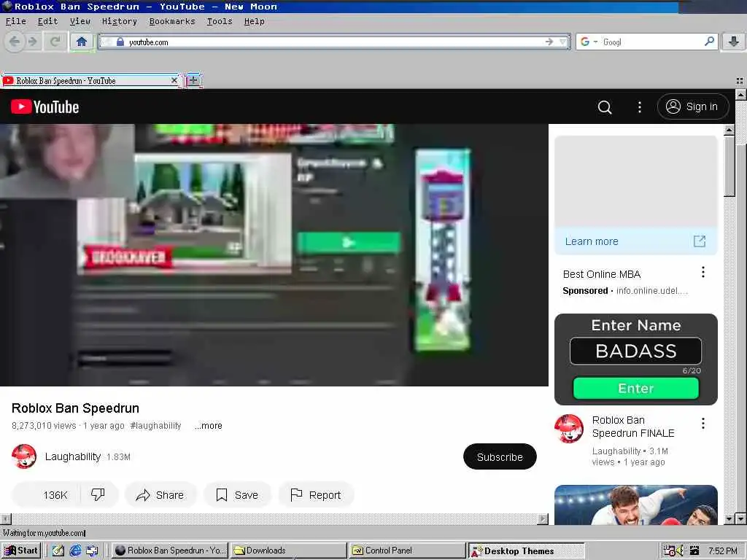
Task: Click the sidebar scrollbar up arrow
Action: coord(729,130)
